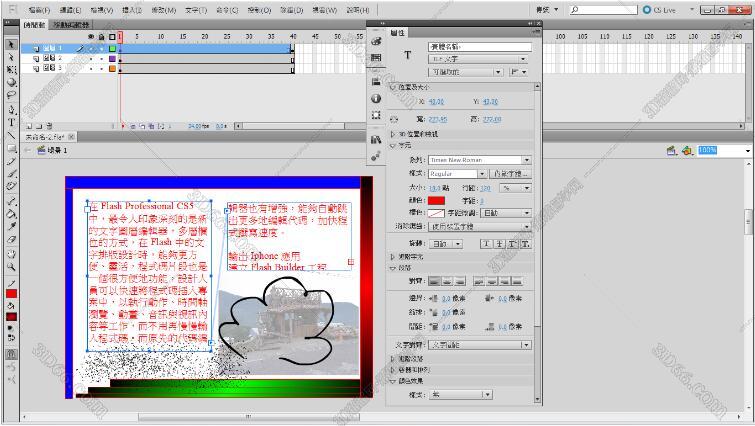Viewport: 755px width, 426px height.
Task: Select the Zoom magnifier tool
Action: tap(11, 267)
